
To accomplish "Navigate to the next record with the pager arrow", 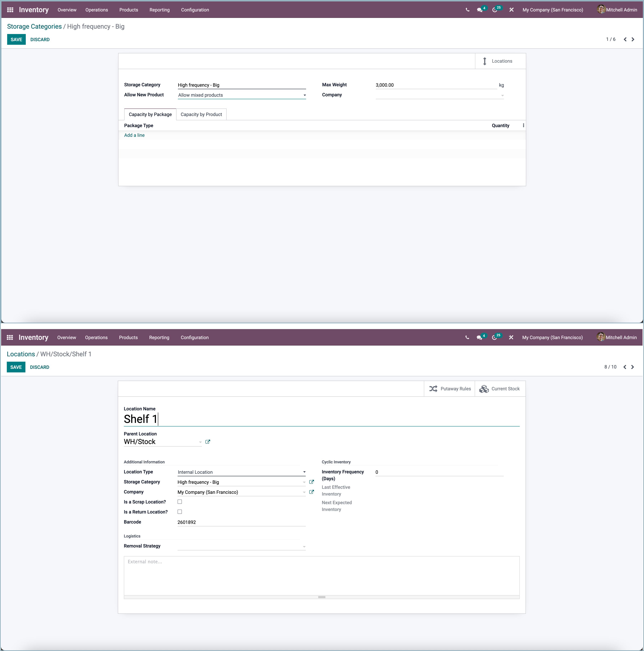I will (x=633, y=39).
